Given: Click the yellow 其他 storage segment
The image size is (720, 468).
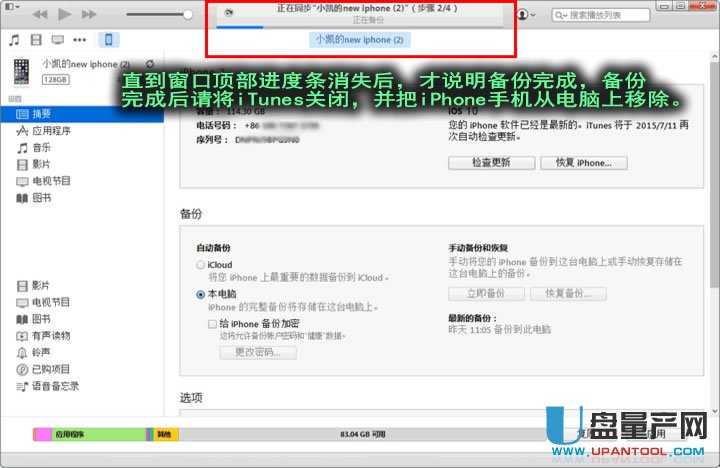Looking at the screenshot, I should point(166,434).
